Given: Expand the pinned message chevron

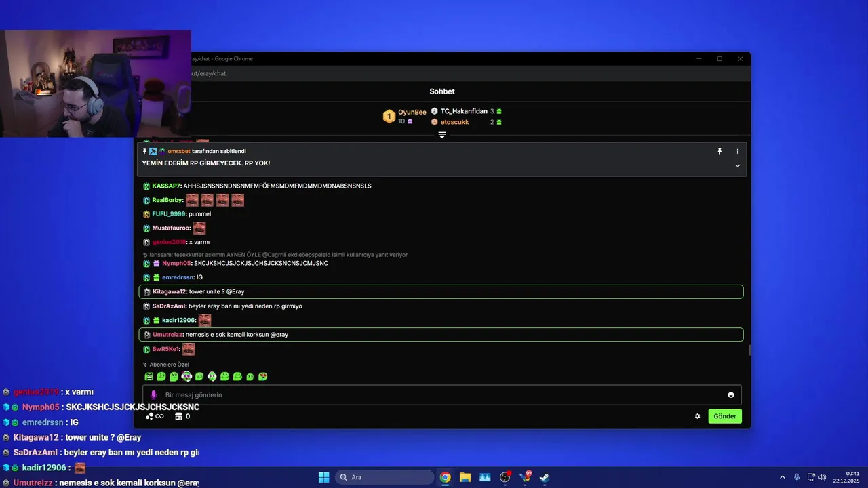Looking at the screenshot, I should [738, 165].
